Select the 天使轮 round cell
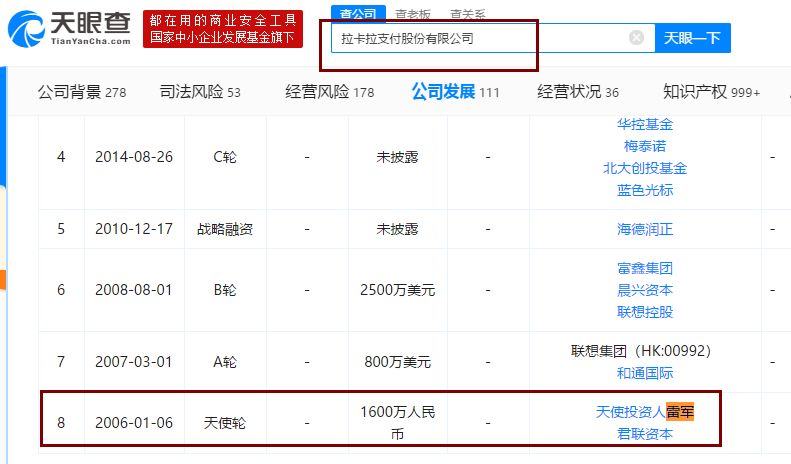791x464 pixels. [x=225, y=423]
